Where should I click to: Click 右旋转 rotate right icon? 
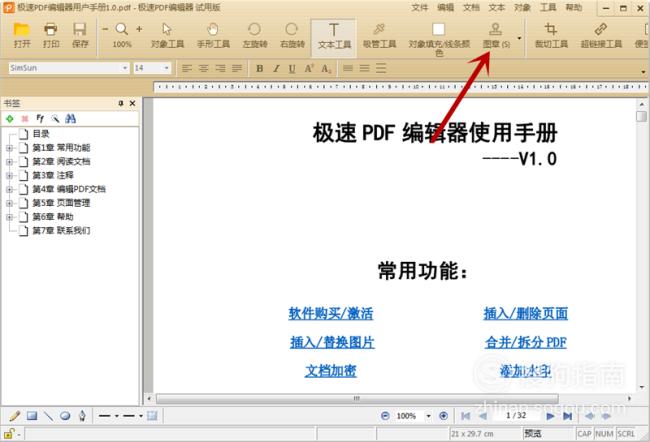[291, 29]
